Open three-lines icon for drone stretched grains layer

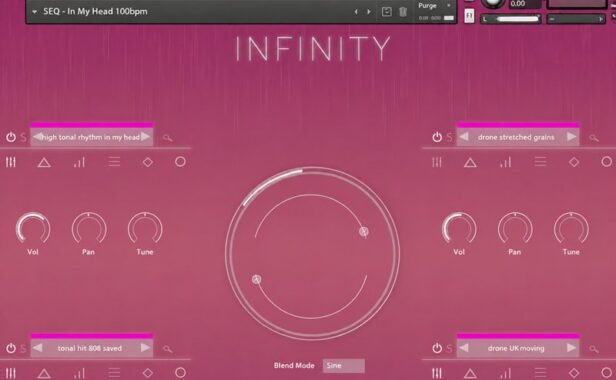pyautogui.click(x=540, y=162)
